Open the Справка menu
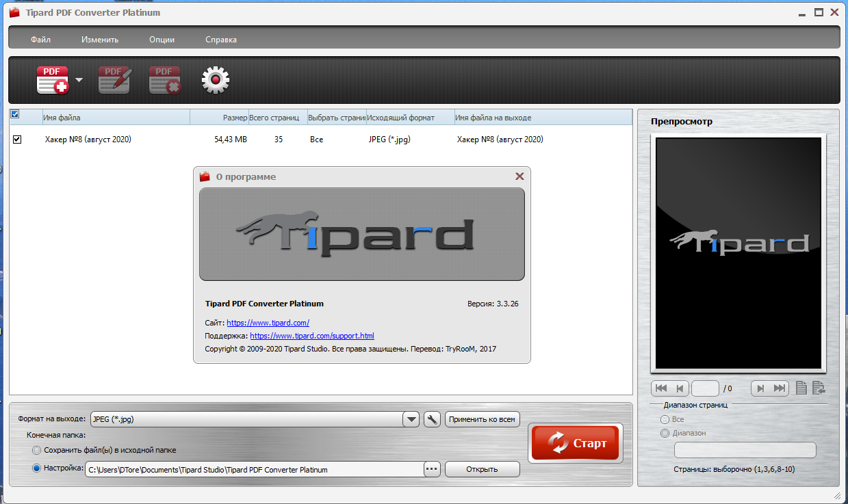 pos(221,40)
